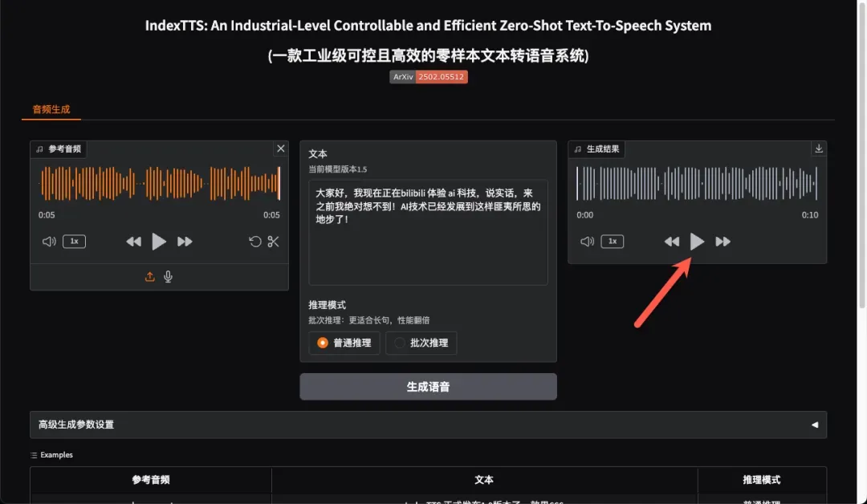Download the generated audio result
Image resolution: width=867 pixels, height=504 pixels.
818,148
